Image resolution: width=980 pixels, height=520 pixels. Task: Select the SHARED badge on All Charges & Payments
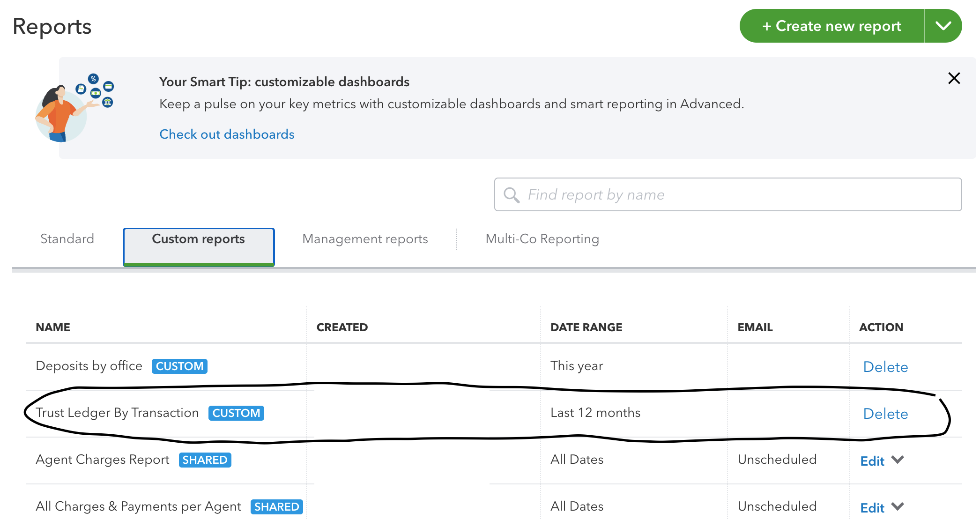[276, 506]
